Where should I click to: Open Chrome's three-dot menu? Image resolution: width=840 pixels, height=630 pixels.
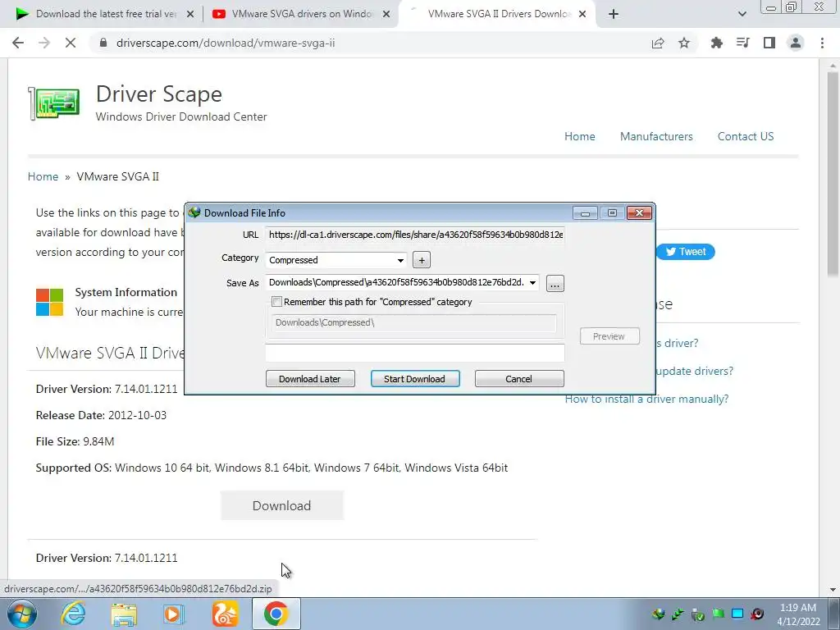(822, 43)
